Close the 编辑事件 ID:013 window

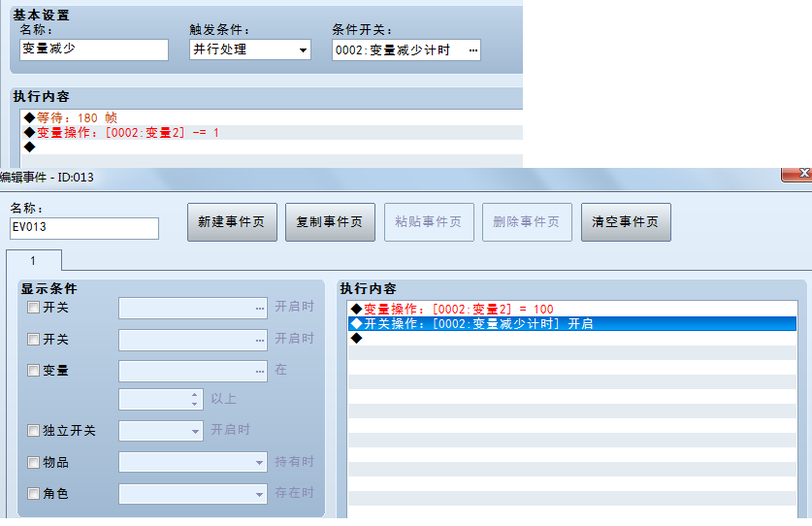pyautogui.click(x=797, y=174)
